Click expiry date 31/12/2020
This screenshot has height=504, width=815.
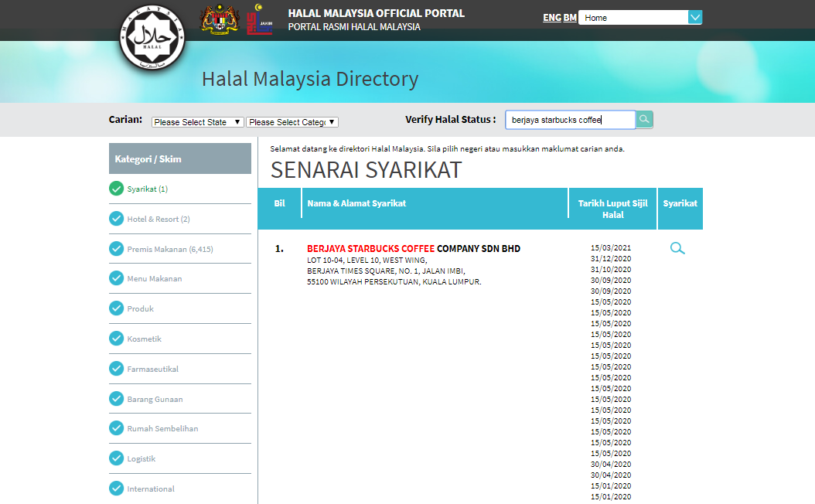(x=611, y=259)
